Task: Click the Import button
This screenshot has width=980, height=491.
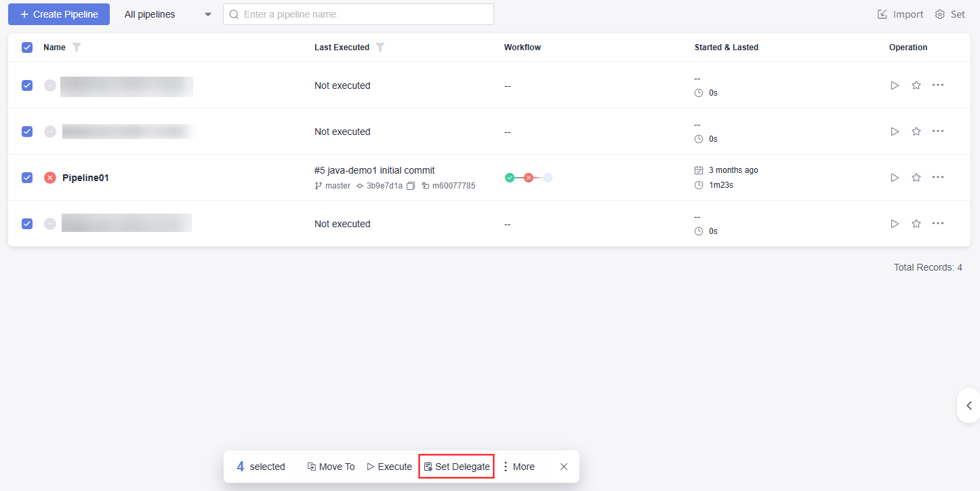Action: 901,14
